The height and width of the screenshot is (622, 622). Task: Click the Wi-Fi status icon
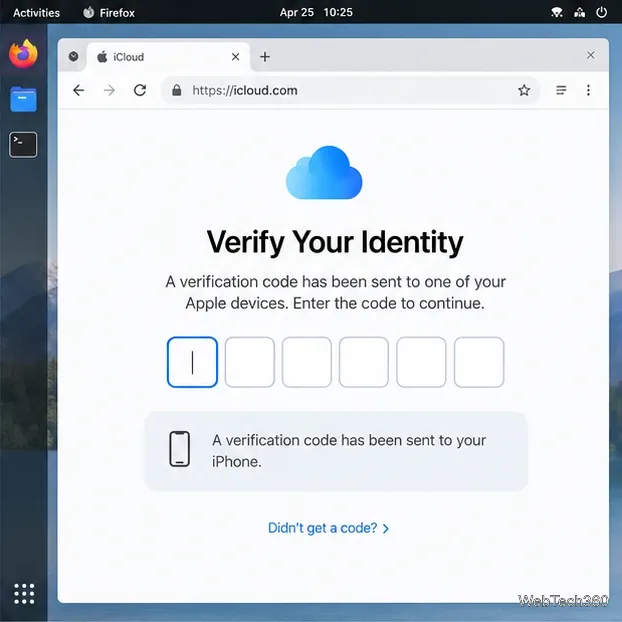coord(557,13)
